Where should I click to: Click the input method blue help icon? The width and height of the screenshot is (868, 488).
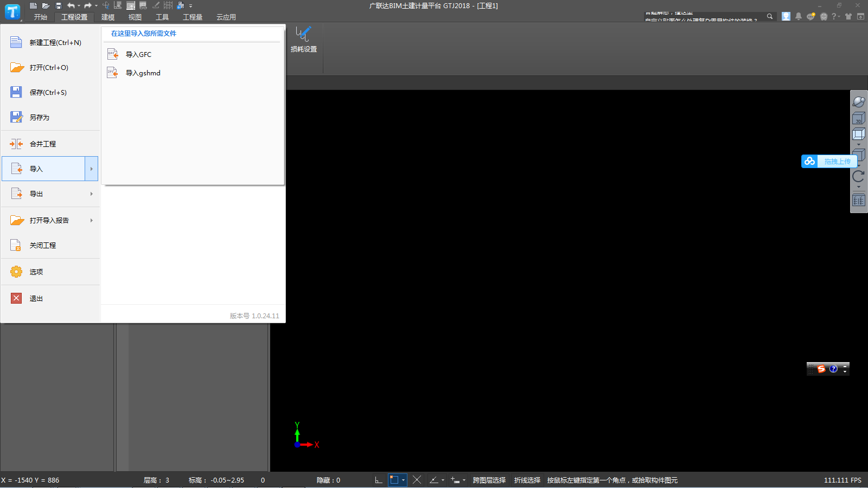[833, 369]
